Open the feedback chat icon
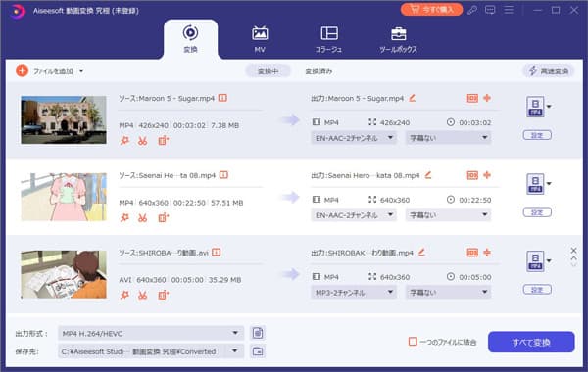 pyautogui.click(x=490, y=10)
